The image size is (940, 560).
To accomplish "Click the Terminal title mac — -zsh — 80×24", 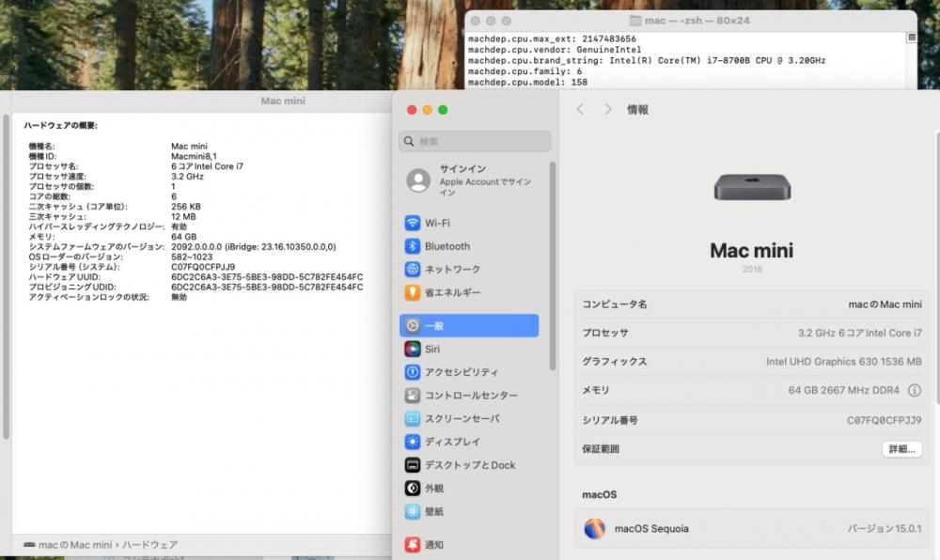I will coord(697,21).
